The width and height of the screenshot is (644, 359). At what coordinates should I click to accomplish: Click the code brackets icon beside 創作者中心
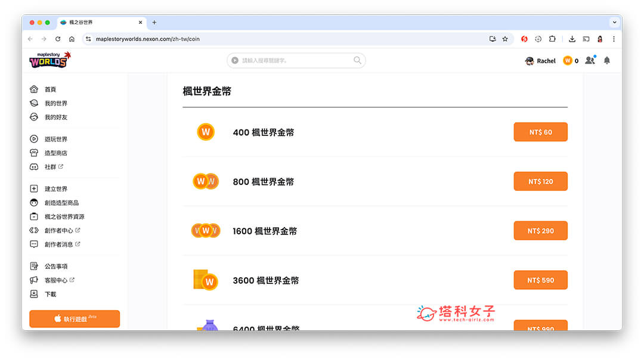[34, 230]
